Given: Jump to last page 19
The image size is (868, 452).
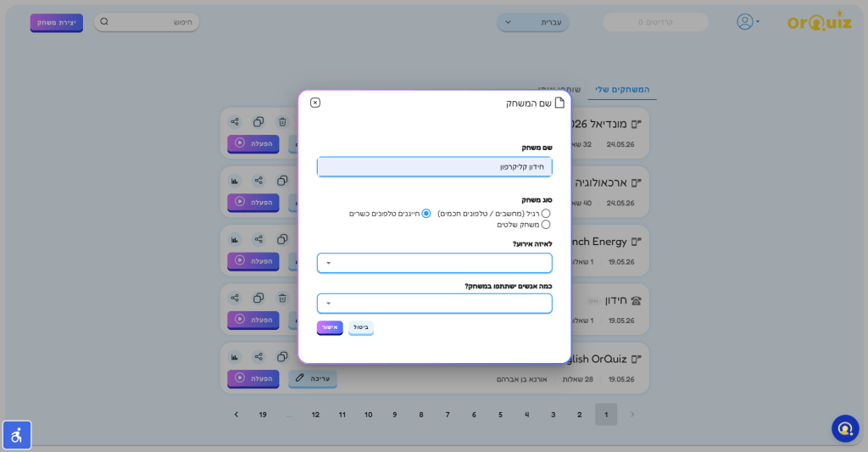Looking at the screenshot, I should click(263, 415).
